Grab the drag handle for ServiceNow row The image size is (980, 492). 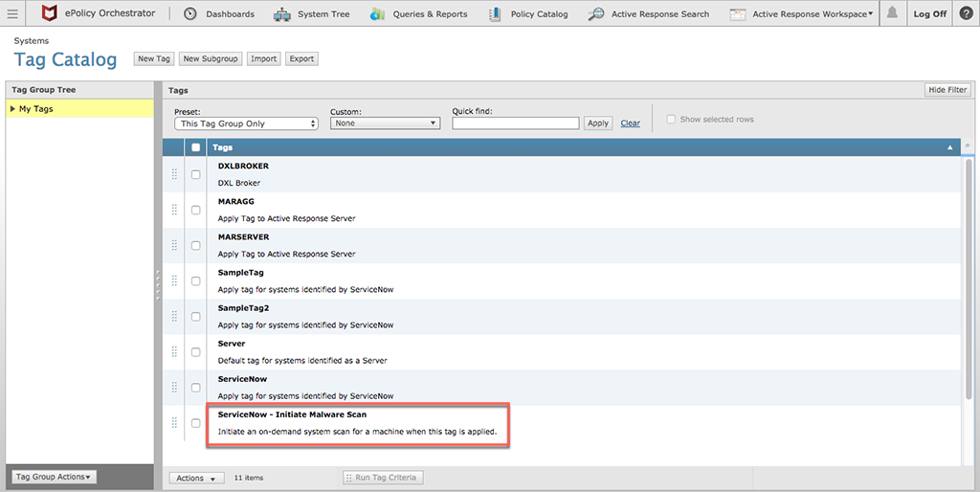tap(174, 388)
